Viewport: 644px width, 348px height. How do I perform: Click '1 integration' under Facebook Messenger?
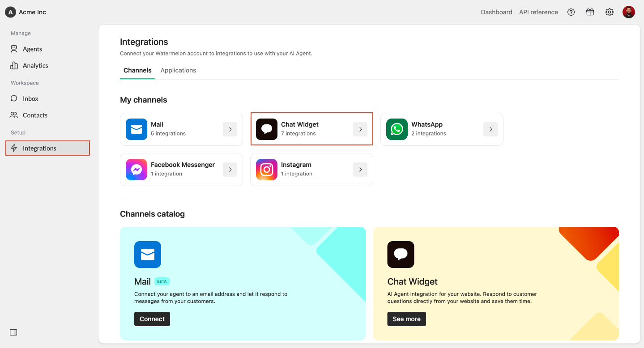[x=166, y=174]
